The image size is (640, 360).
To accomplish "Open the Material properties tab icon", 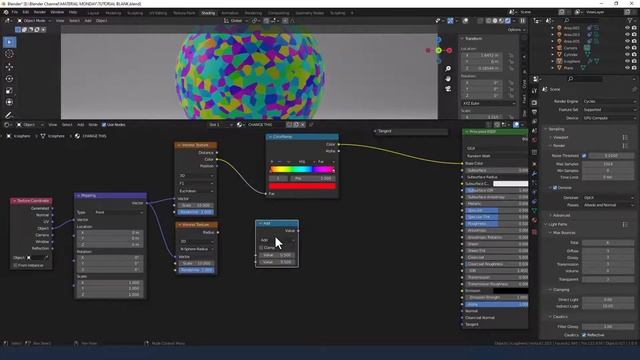I will click(534, 220).
